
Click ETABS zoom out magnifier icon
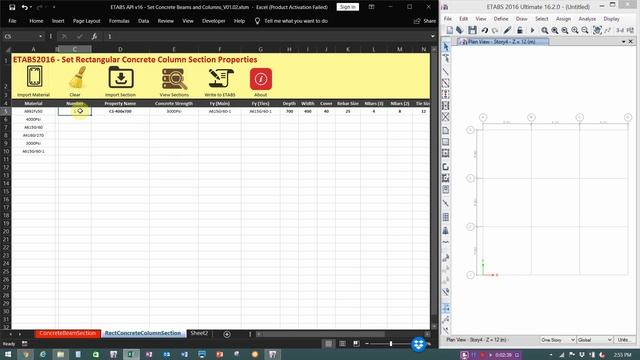(x=585, y=30)
